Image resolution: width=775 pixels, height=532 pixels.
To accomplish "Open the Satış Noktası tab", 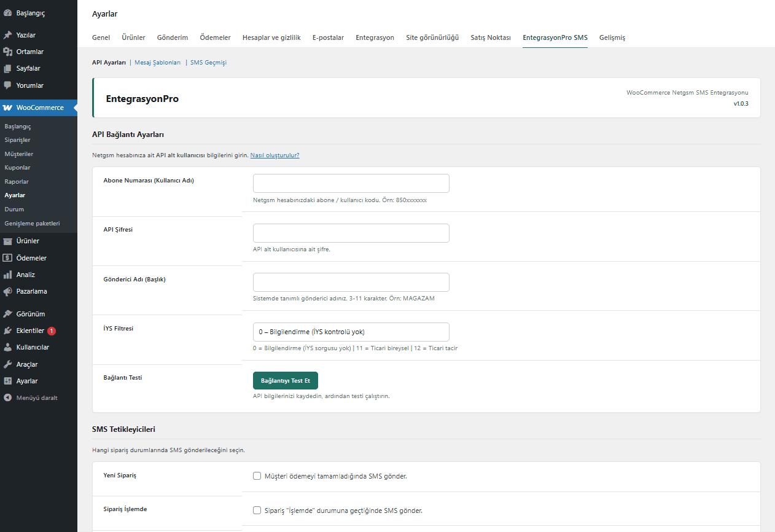I will coord(491,37).
